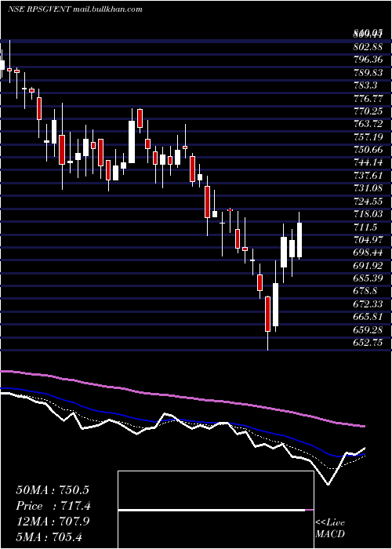Pick the 665.81 price label
392x549 pixels.
point(368,317)
